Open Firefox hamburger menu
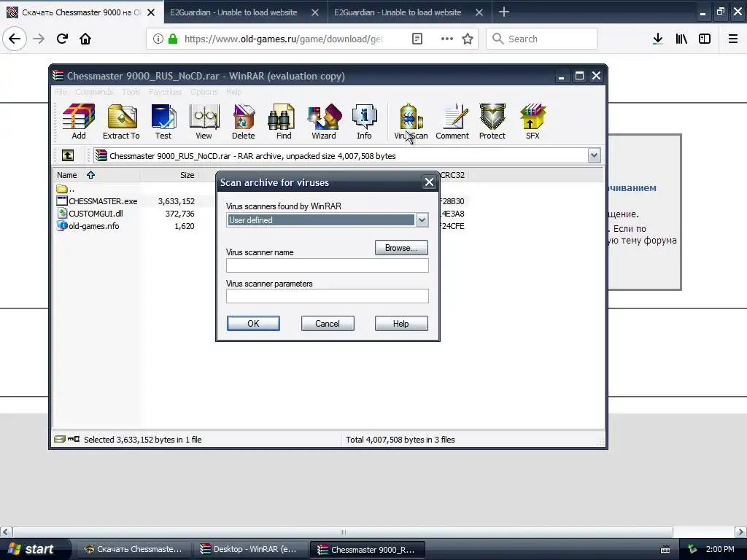 point(733,39)
